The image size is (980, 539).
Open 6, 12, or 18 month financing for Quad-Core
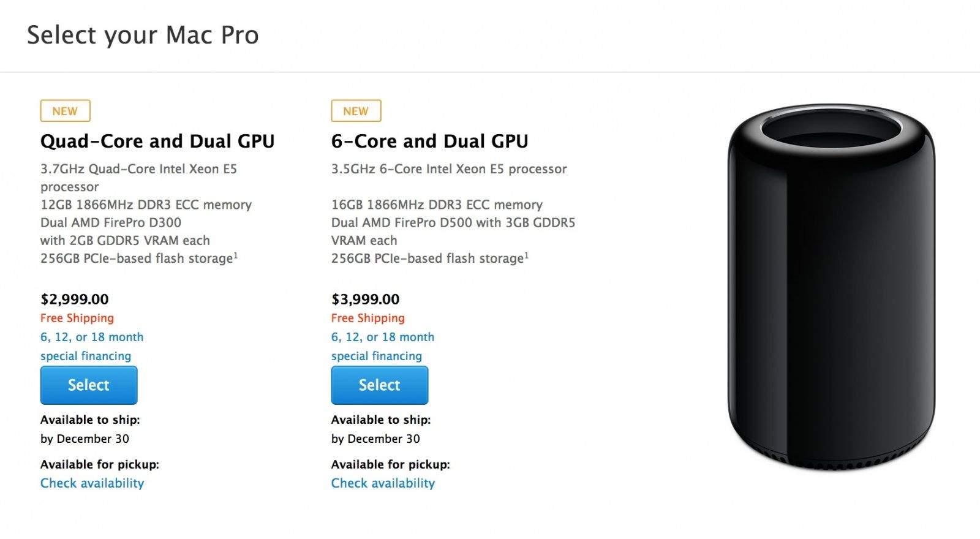click(x=92, y=337)
